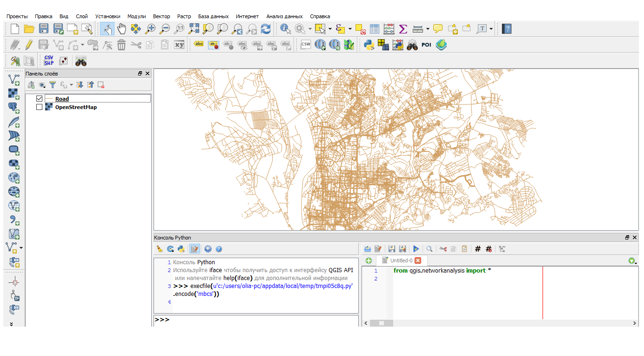Enable the OpenStreetMap layer checkbox
Viewport: 644px width, 356px height.
(39, 107)
